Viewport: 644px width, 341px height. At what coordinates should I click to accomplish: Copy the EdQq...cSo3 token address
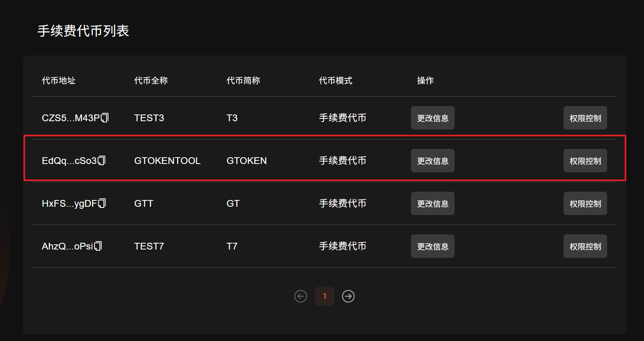pos(102,160)
